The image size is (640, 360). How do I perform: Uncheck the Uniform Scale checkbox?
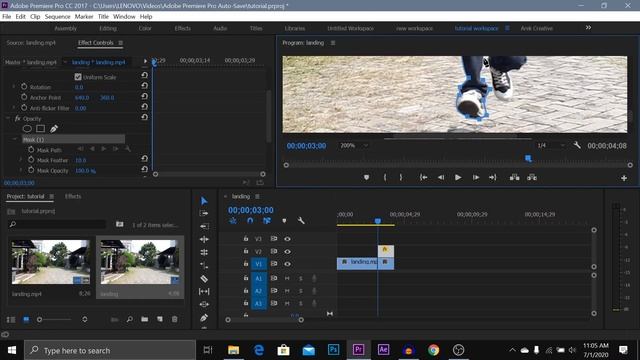(x=78, y=77)
